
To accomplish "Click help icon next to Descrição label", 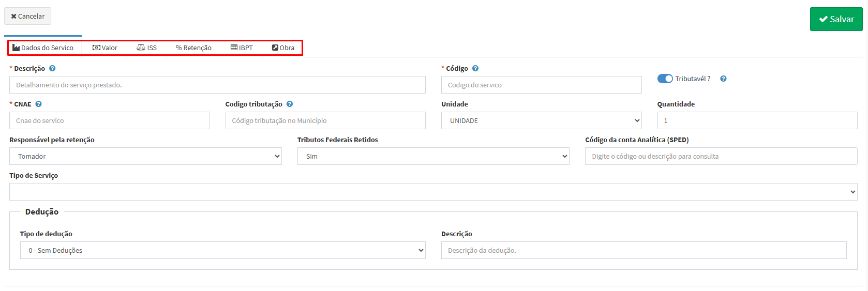I will pyautogui.click(x=52, y=68).
